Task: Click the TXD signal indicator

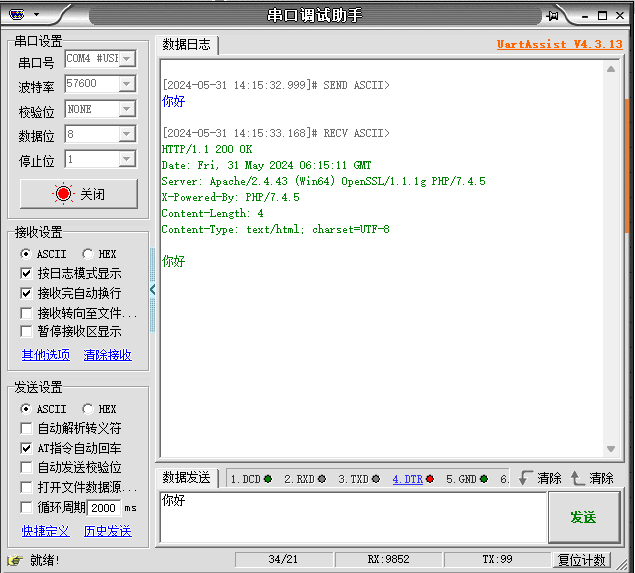Action: click(358, 479)
